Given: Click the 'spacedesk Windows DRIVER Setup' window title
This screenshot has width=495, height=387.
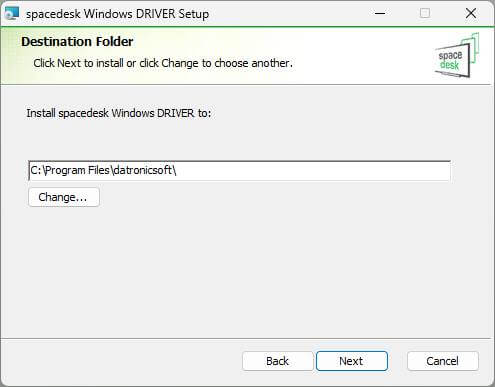Looking at the screenshot, I should [117, 14].
